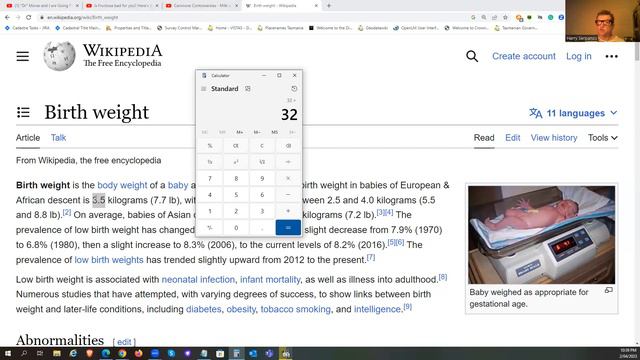Screen dimensions: 640x360
Task: Click Chrome reload page icon
Action: pos(29,18)
